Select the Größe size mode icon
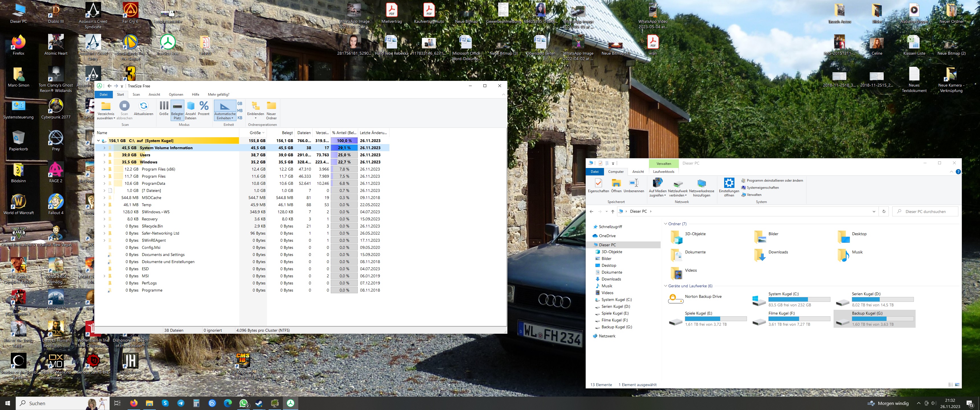Viewport: 980px width, 410px height. coord(164,106)
